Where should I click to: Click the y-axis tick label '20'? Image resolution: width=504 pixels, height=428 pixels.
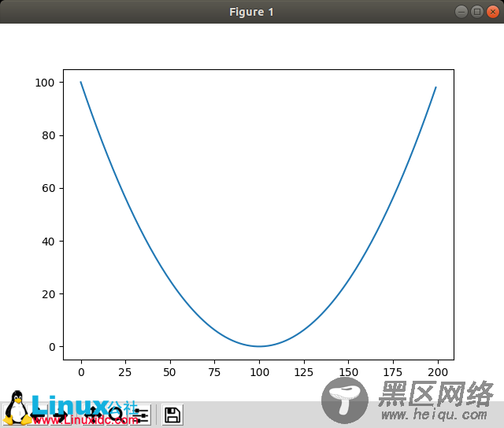pyautogui.click(x=48, y=294)
